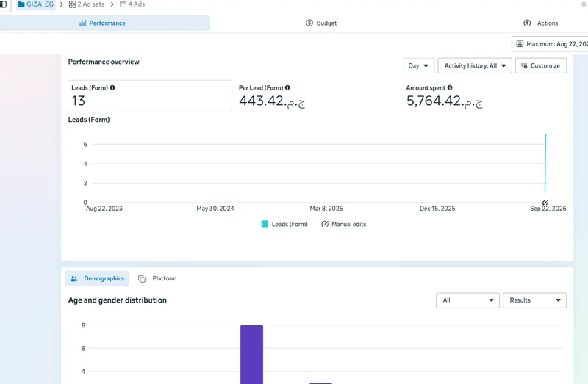Click the manual edit marker on chart
The image size is (588, 384).
(x=545, y=203)
